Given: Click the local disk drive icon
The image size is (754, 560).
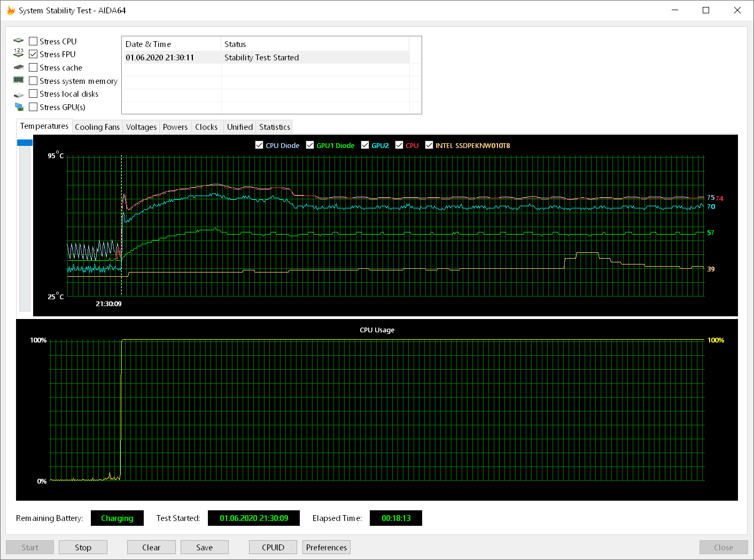Looking at the screenshot, I should tap(19, 95).
